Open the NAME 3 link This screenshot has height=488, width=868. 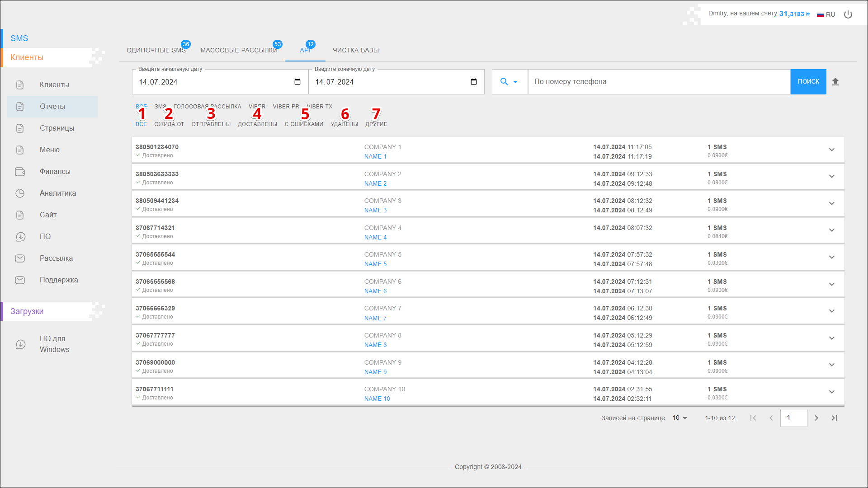pos(375,211)
